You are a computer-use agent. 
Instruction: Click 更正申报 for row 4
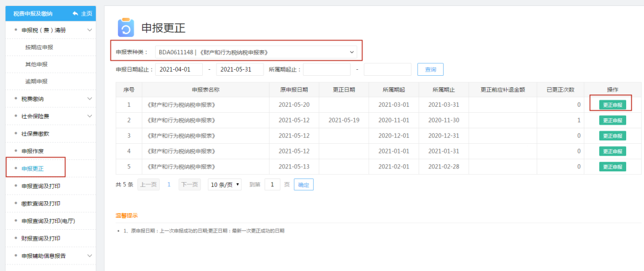point(612,152)
